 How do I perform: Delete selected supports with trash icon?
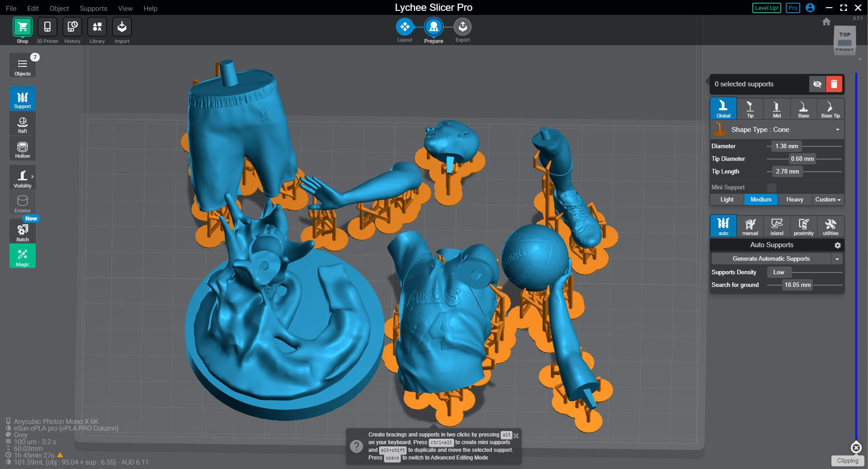click(834, 84)
